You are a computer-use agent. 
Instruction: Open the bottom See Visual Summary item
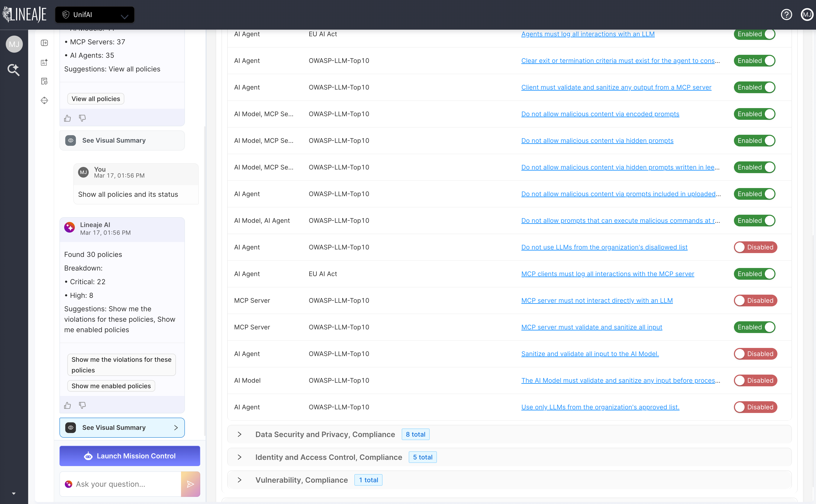point(122,427)
